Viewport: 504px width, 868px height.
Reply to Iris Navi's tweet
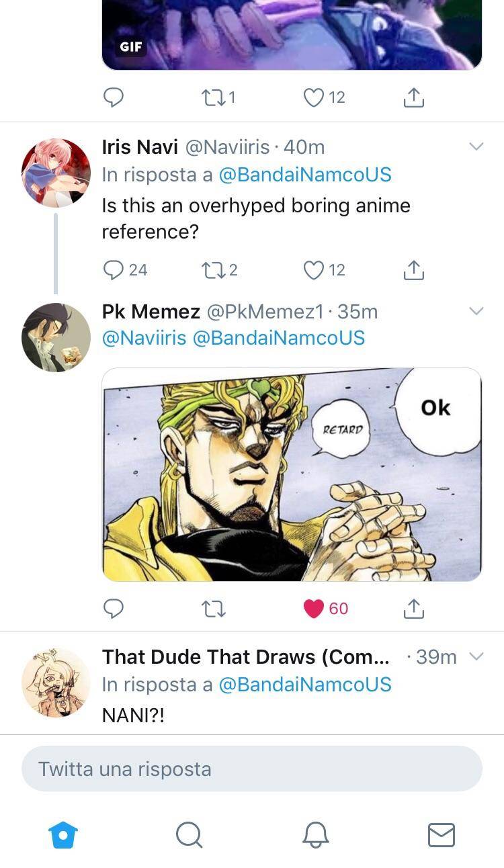[114, 270]
